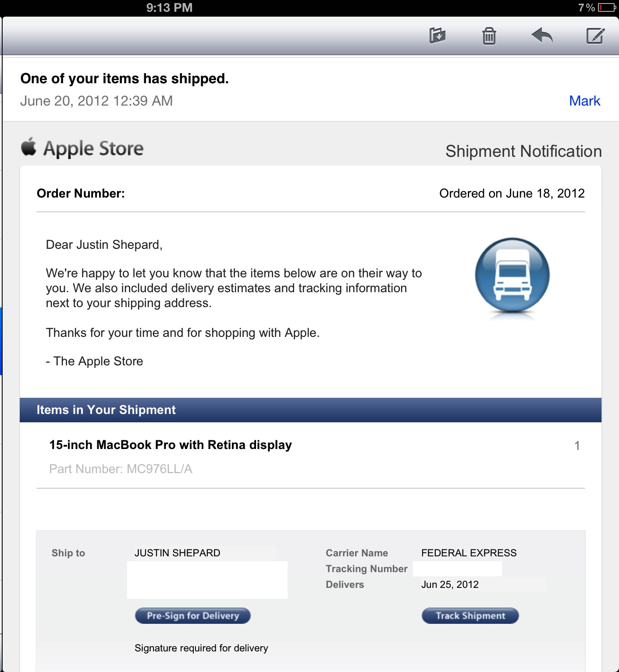Tap the Pre-Sign for Delivery button
The width and height of the screenshot is (619, 672).
coord(193,615)
